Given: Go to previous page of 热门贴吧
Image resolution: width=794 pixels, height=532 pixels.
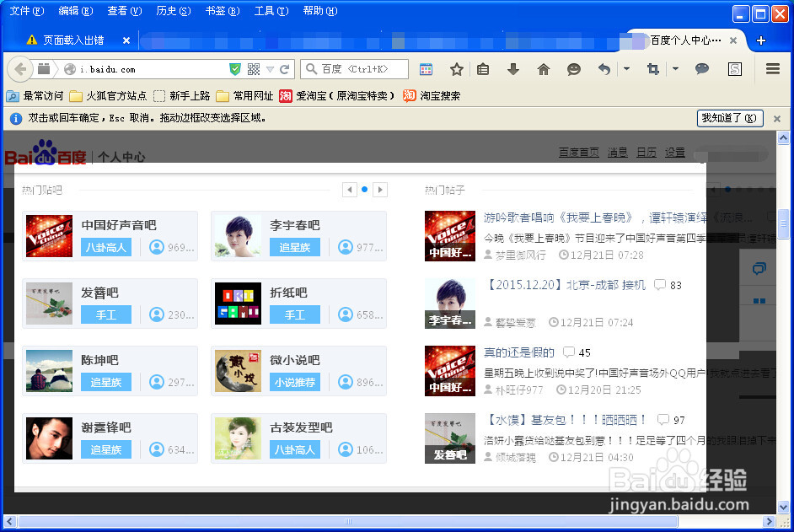Looking at the screenshot, I should pos(350,190).
